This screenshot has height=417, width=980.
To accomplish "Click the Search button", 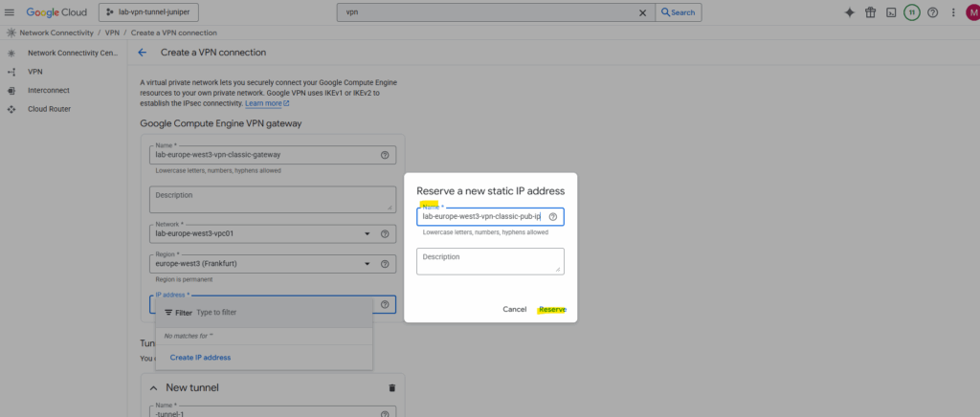I will click(x=679, y=12).
